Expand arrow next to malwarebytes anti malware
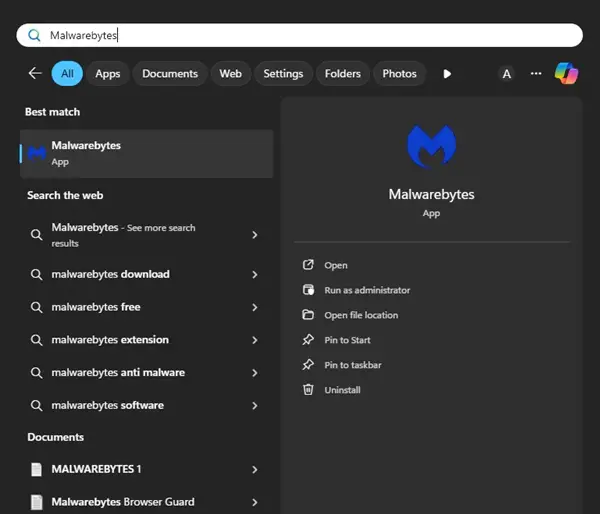The width and height of the screenshot is (600, 514). tap(255, 372)
